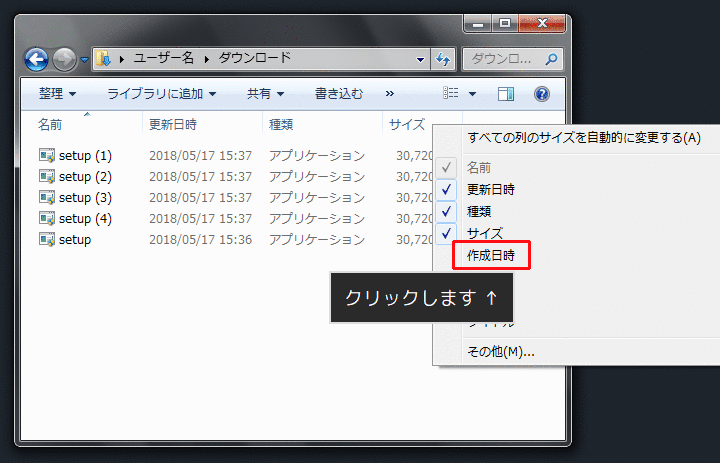Expand the ライブラリに追加 dropdown
This screenshot has height=463, width=720.
(162, 94)
